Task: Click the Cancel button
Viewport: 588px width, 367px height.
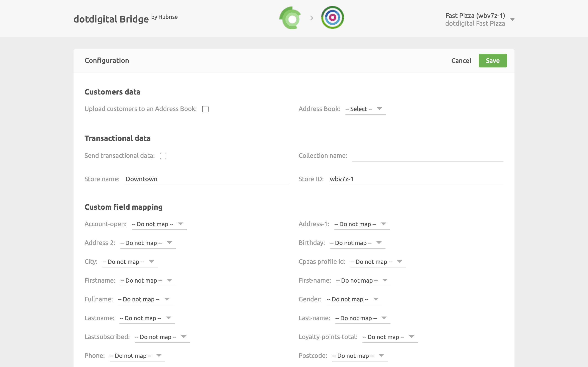Action: [461, 61]
